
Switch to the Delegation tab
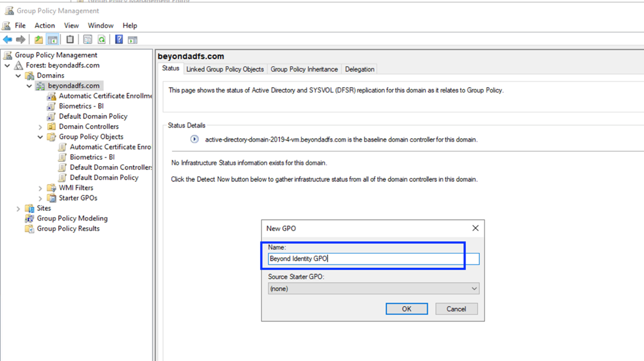[x=360, y=69]
